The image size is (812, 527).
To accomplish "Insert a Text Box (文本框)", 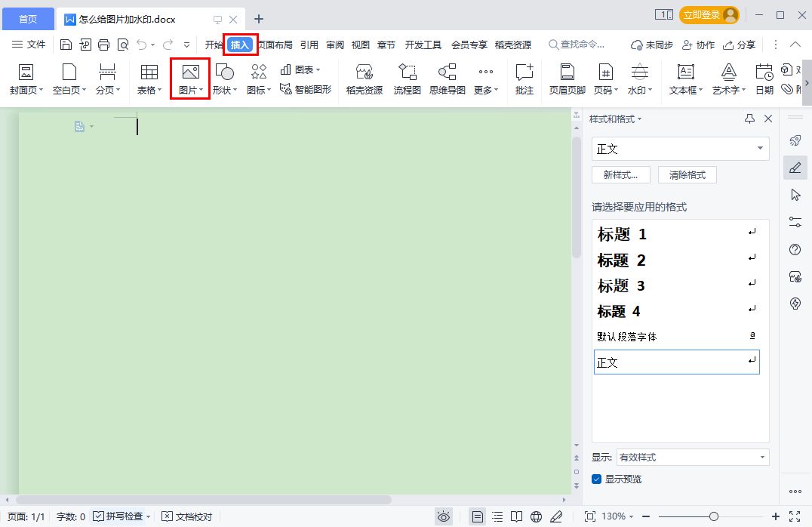I will click(686, 79).
